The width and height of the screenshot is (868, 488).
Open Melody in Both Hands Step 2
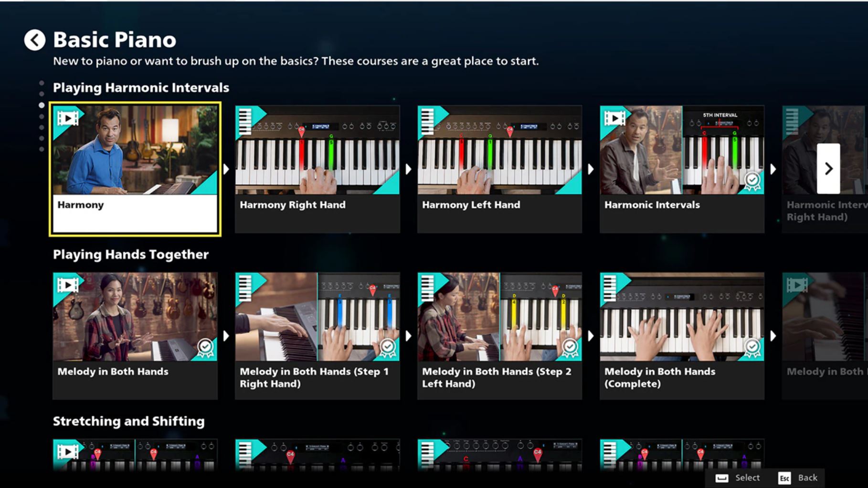click(x=500, y=336)
